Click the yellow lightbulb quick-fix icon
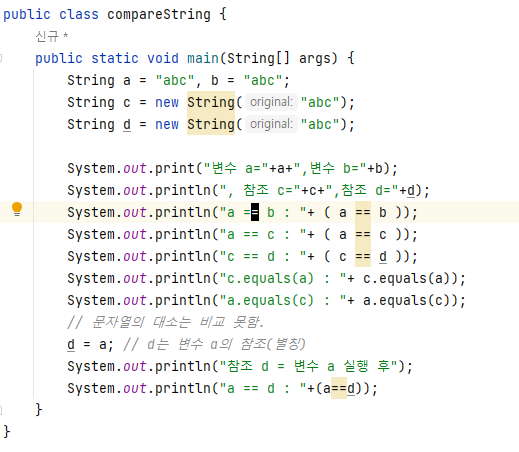The height and width of the screenshot is (452, 519). click(17, 209)
